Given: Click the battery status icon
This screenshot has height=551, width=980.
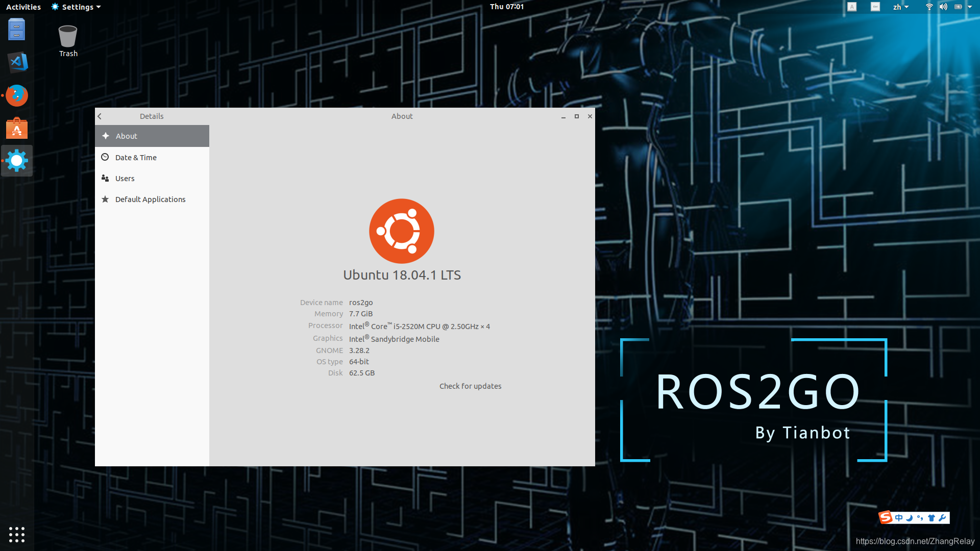Looking at the screenshot, I should (958, 7).
